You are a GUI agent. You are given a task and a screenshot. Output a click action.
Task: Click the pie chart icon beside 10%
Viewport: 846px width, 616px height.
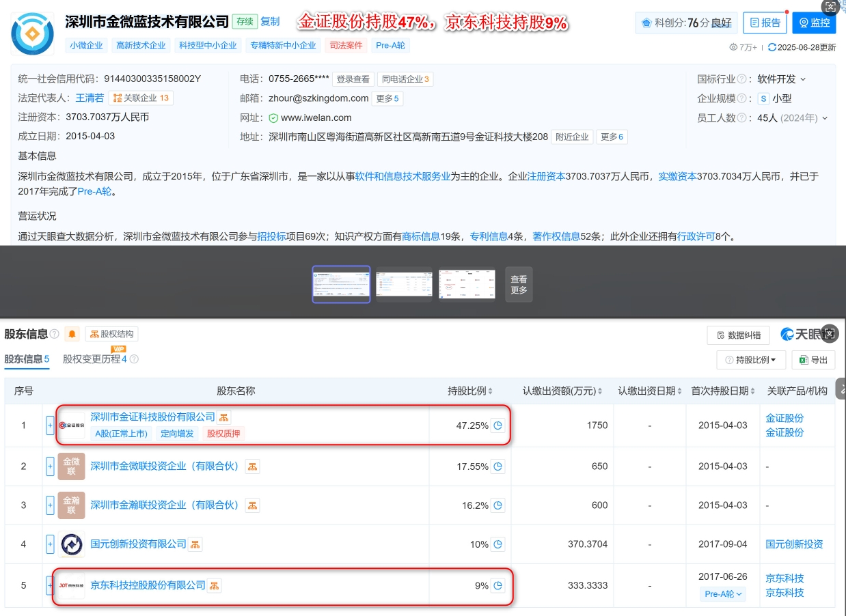click(x=498, y=544)
